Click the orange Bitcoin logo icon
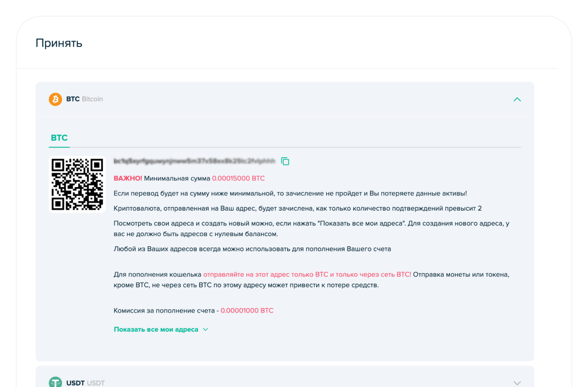The width and height of the screenshot is (588, 387). [x=55, y=99]
